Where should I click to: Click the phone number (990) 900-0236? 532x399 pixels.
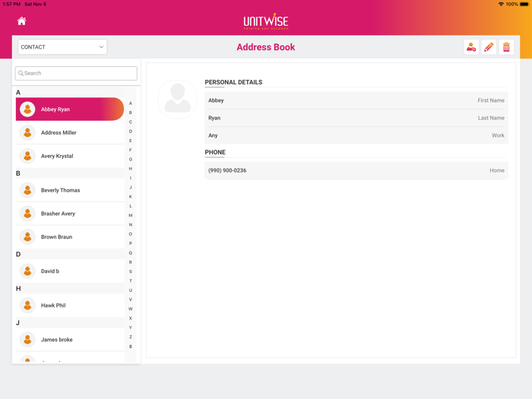point(227,170)
